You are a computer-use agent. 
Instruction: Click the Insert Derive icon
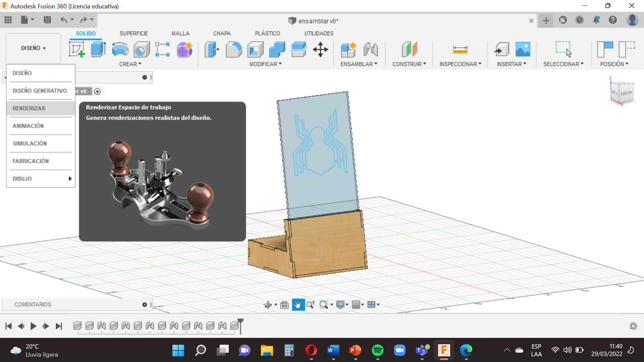[502, 50]
